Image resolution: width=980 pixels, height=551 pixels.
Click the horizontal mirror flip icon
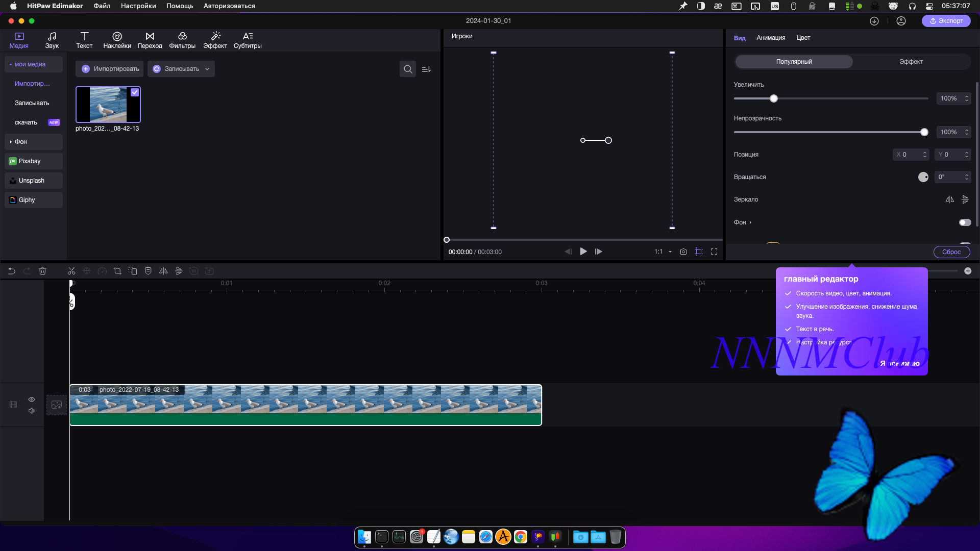pyautogui.click(x=949, y=199)
